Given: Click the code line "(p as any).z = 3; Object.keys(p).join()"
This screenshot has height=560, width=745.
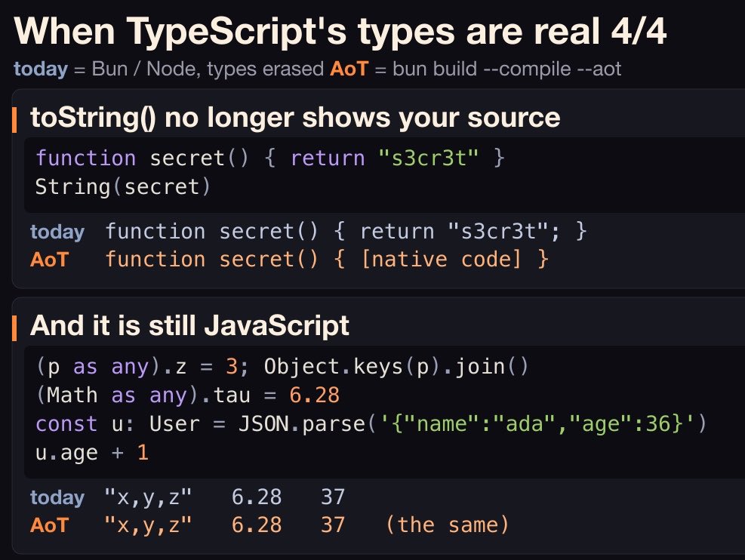Looking at the screenshot, I should pyautogui.click(x=282, y=367).
